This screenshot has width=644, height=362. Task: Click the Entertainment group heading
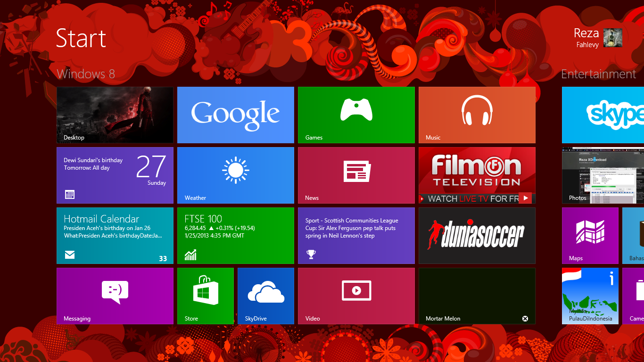(x=599, y=74)
